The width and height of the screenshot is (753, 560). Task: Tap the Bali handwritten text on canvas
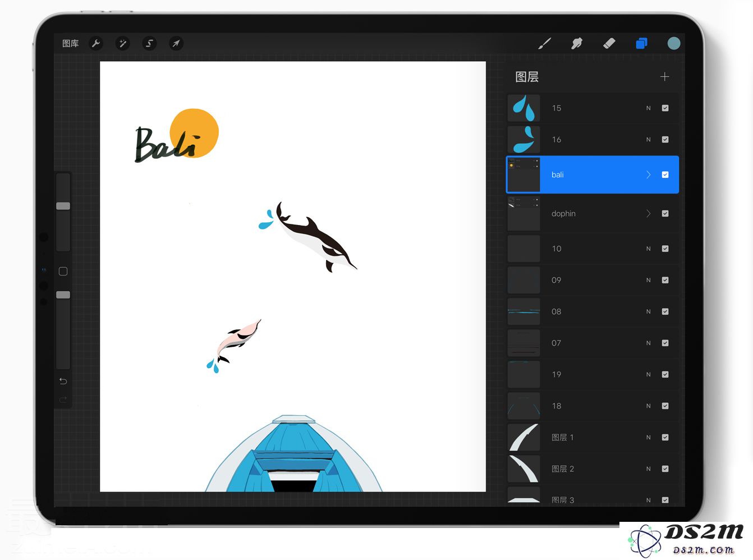coord(167,144)
